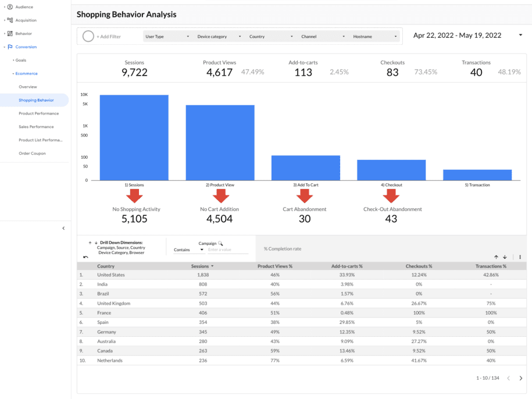Click the Conversion flag icon
Image resolution: width=532 pixels, height=399 pixels.
10,47
